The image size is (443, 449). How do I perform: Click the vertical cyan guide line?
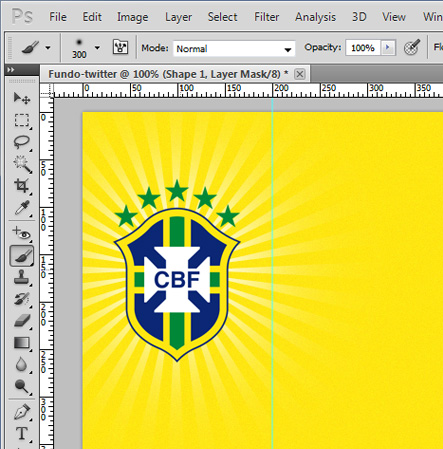pyautogui.click(x=272, y=273)
